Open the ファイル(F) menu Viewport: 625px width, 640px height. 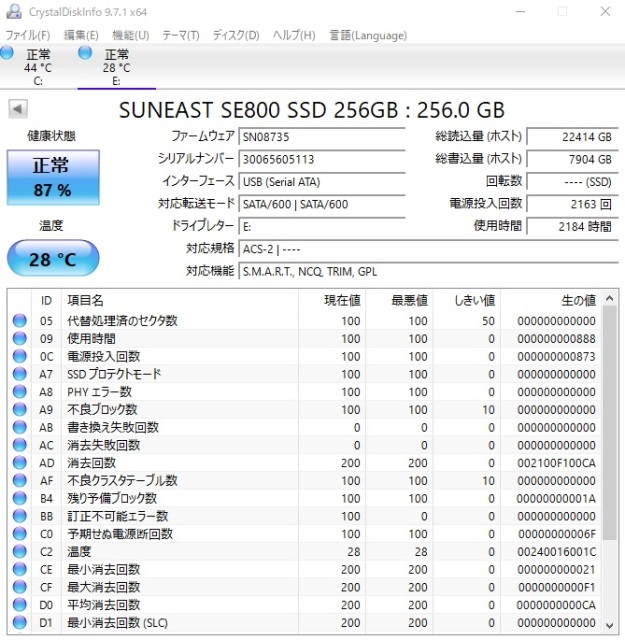[28, 35]
